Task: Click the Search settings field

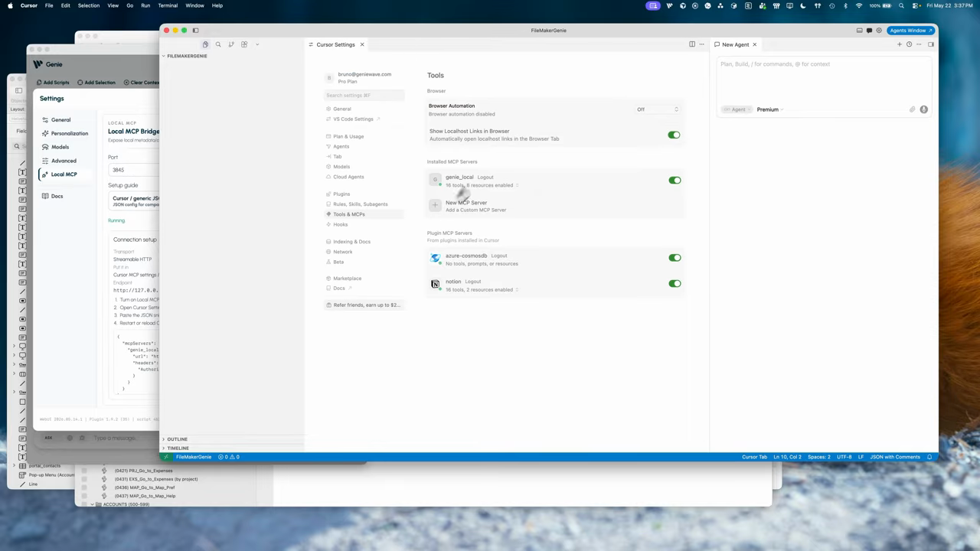Action: pos(364,96)
